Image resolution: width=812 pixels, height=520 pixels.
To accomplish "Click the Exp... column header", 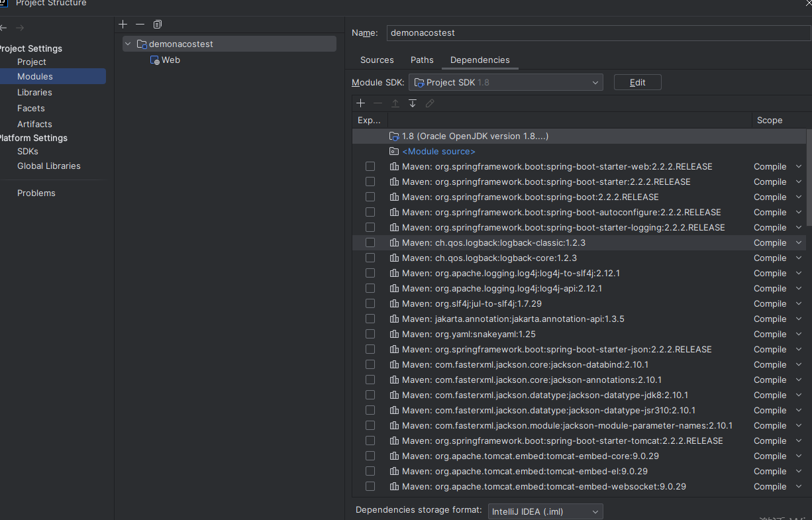I will click(369, 120).
